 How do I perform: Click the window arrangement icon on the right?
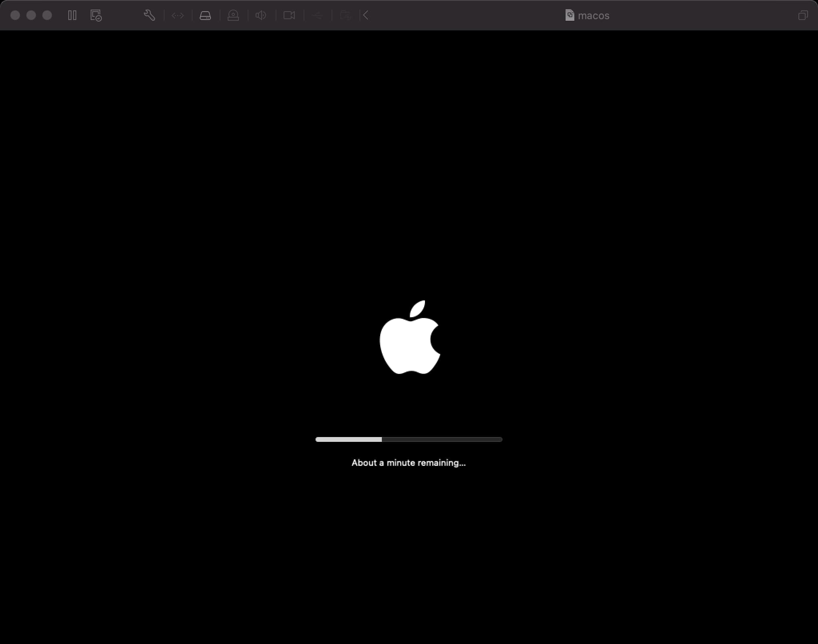(x=803, y=16)
